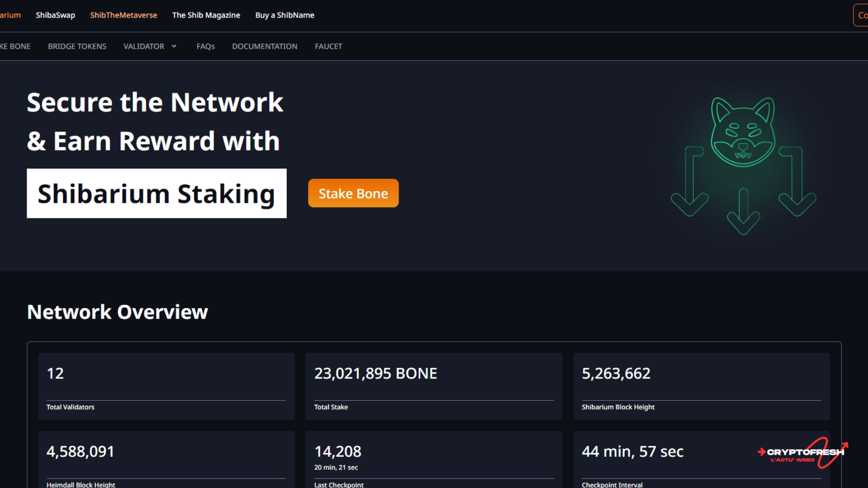Go to ShibTheMetaverse link

[123, 15]
